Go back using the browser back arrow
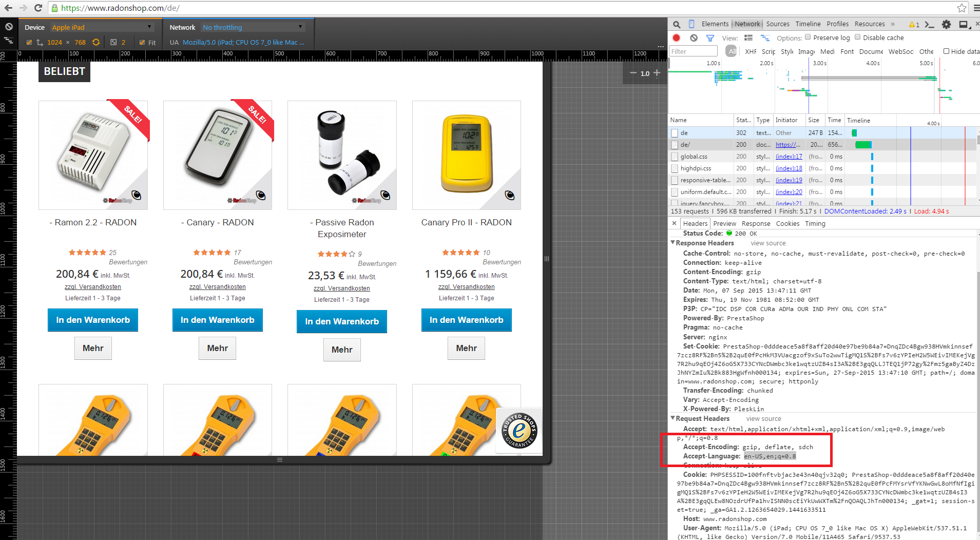 point(9,8)
